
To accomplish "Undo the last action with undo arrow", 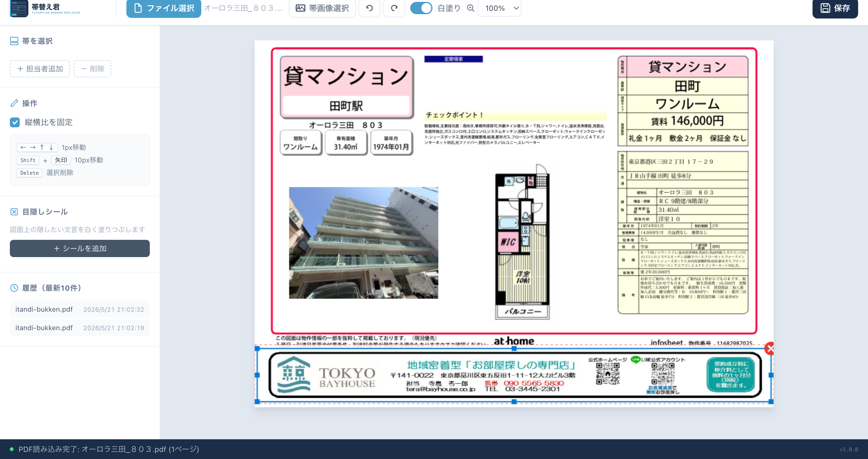I will 369,8.
